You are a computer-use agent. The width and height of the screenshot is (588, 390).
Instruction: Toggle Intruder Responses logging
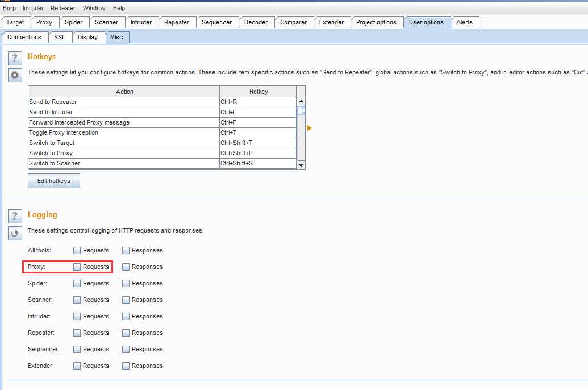(x=126, y=317)
